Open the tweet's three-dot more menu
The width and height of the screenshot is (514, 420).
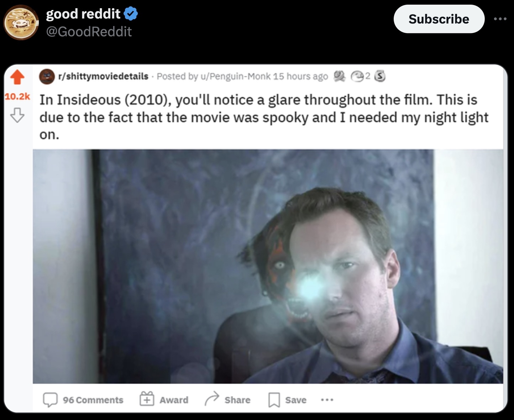(500, 19)
